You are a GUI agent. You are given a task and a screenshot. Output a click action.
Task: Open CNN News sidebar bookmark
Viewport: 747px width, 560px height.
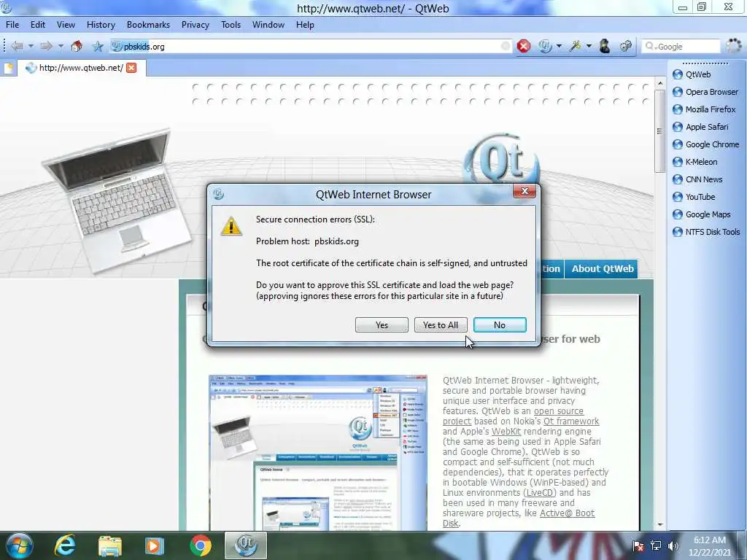697,179
